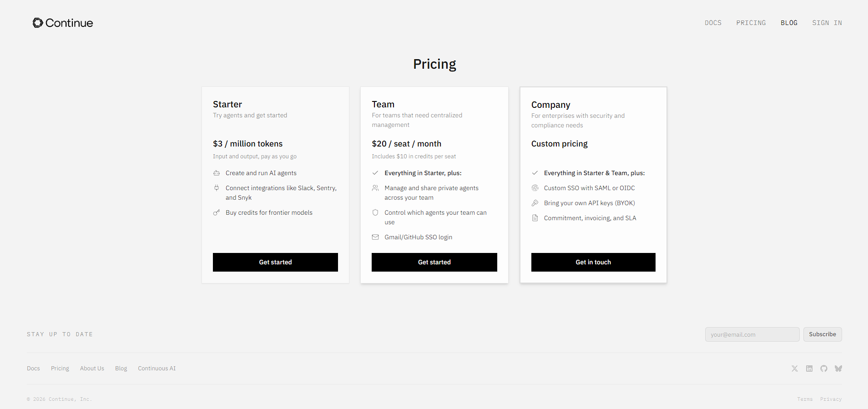Screen dimensions: 868x409
Task: Go to BLOG from the header menu
Action: pyautogui.click(x=789, y=23)
